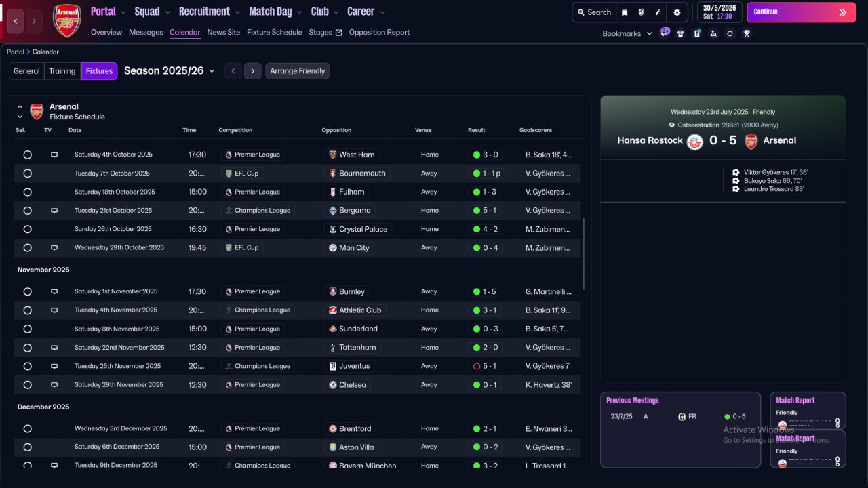Open the globe icon in the top toolbar

click(x=641, y=12)
